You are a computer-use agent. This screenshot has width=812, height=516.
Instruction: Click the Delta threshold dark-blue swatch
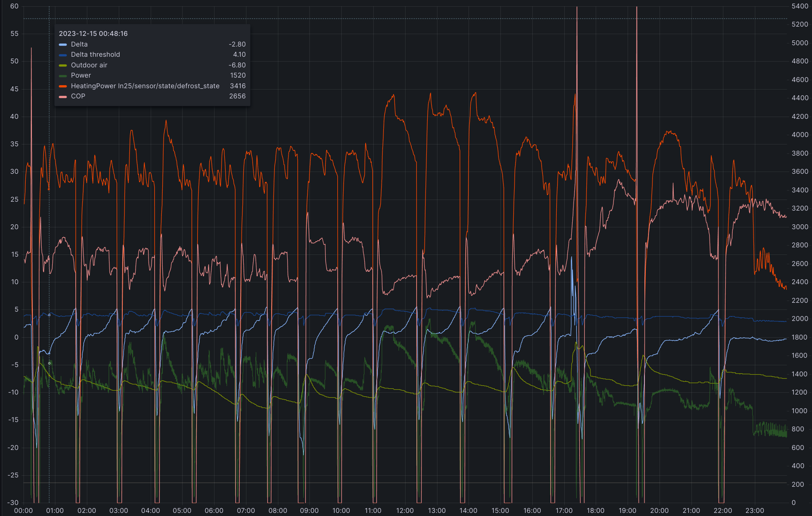click(63, 55)
